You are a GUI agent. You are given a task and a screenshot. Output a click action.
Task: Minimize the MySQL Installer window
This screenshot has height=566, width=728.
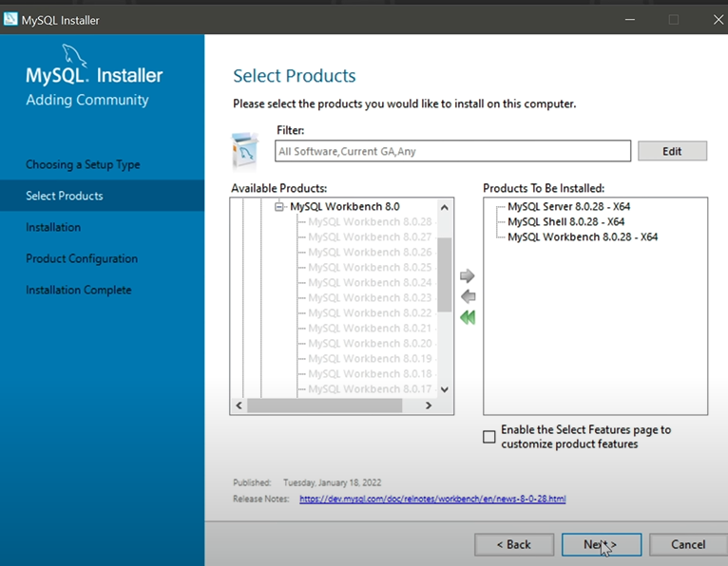click(630, 20)
